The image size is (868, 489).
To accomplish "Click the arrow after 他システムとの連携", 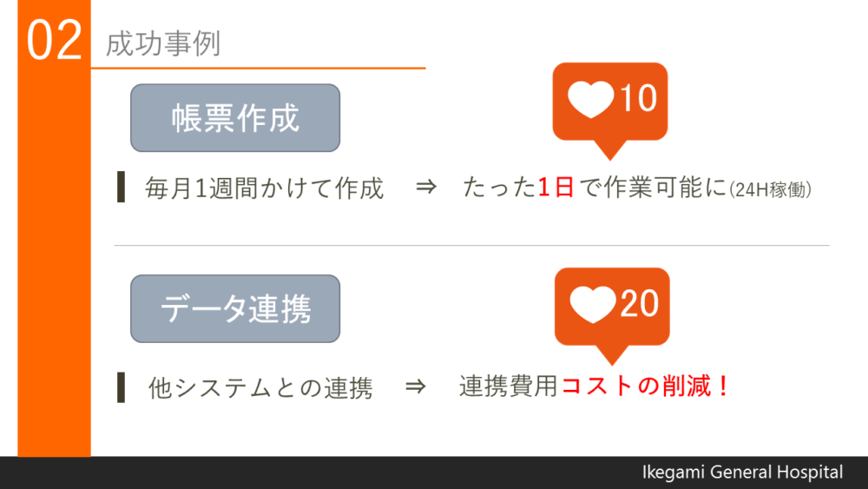I will [x=415, y=386].
